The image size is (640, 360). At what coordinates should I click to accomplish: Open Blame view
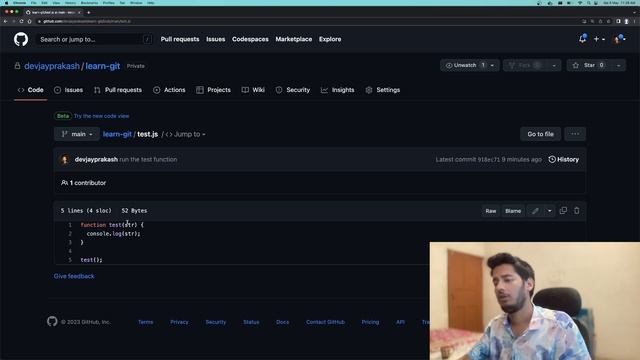(x=513, y=211)
